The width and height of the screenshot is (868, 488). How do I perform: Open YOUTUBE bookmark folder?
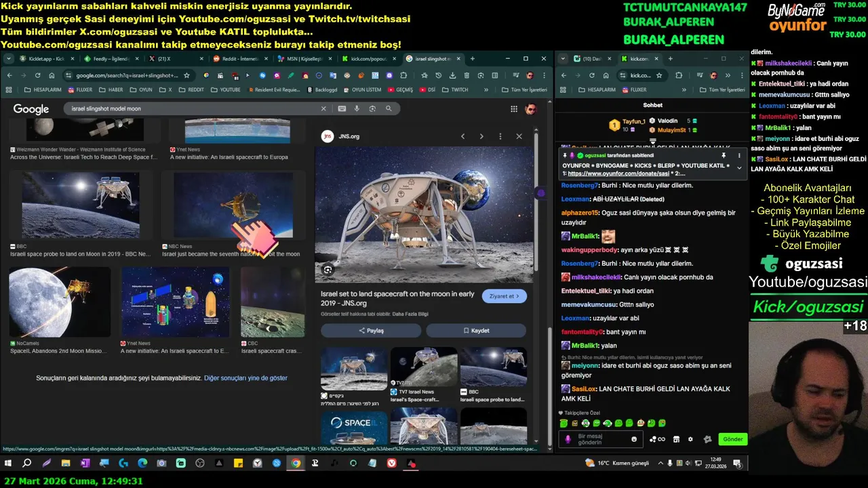point(226,89)
